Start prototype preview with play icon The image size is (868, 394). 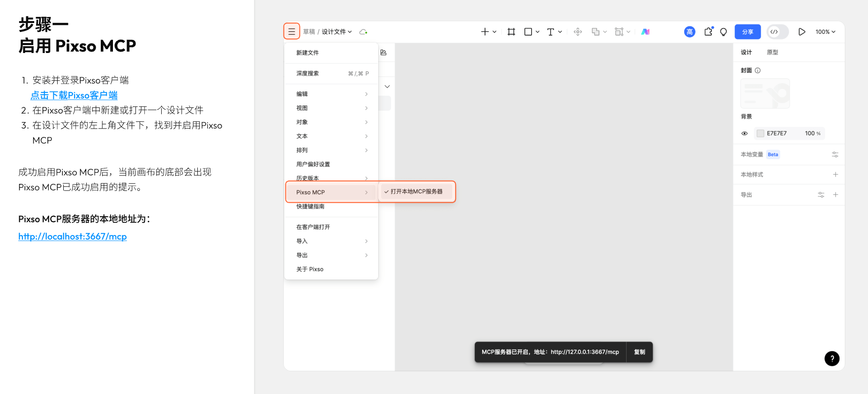point(801,31)
